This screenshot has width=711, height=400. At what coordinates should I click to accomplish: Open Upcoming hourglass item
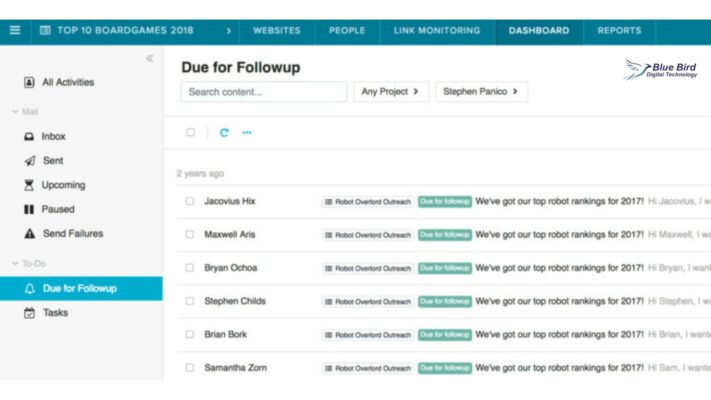[x=62, y=185]
